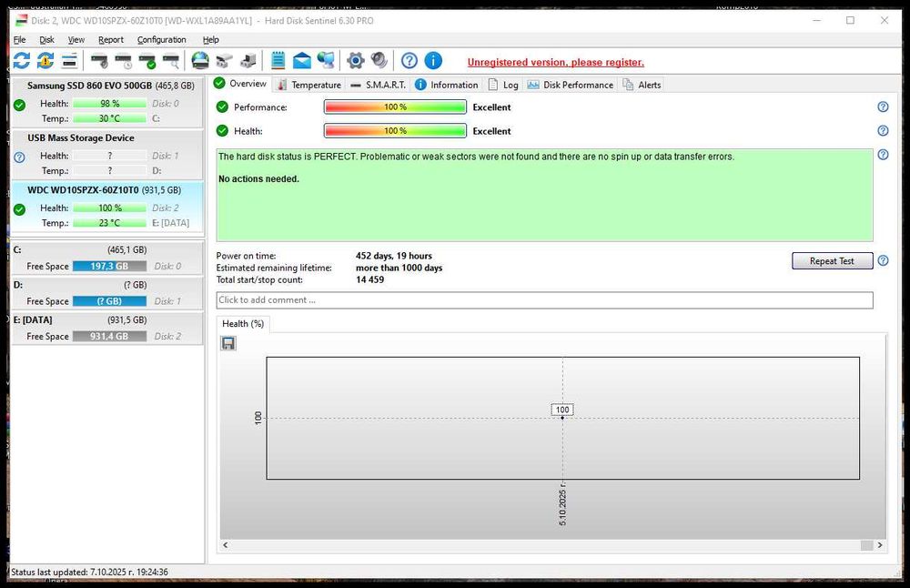The width and height of the screenshot is (910, 588).
Task: Click the 'No actions needed.' status text
Action: point(258,178)
